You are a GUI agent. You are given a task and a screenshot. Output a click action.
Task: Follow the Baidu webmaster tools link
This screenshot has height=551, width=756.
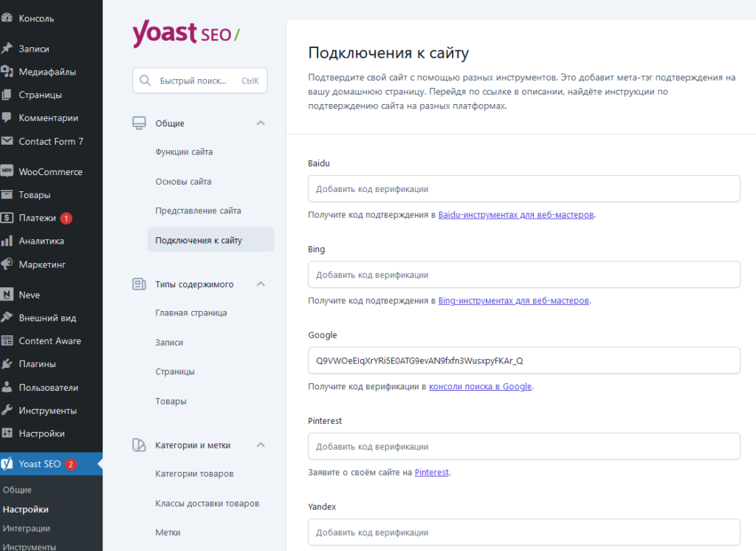[x=516, y=215]
